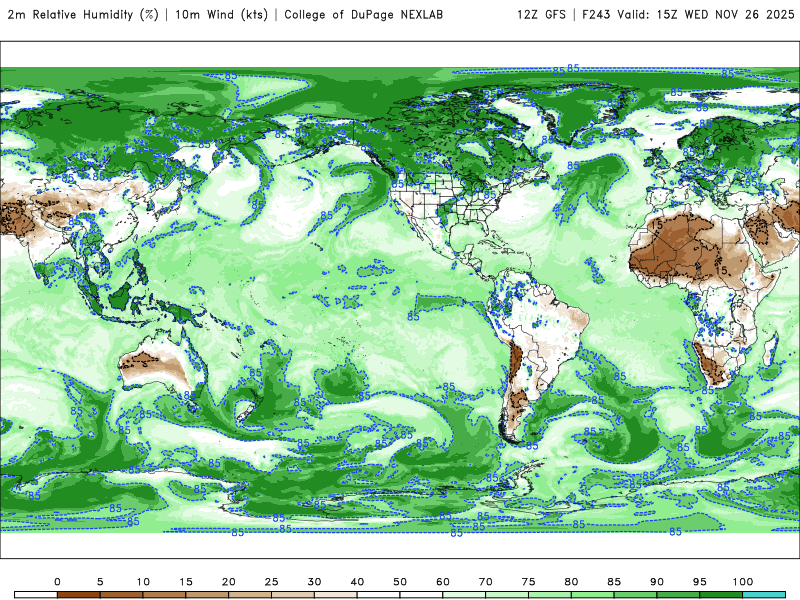The image size is (800, 600).
Task: Click the 'College of DuPage NEXLAB' text
Action: (363, 15)
